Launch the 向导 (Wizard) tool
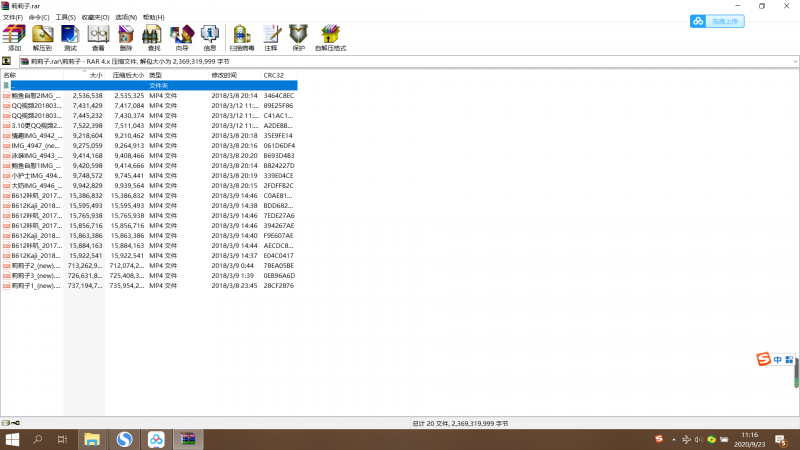800x450 pixels. 182,38
